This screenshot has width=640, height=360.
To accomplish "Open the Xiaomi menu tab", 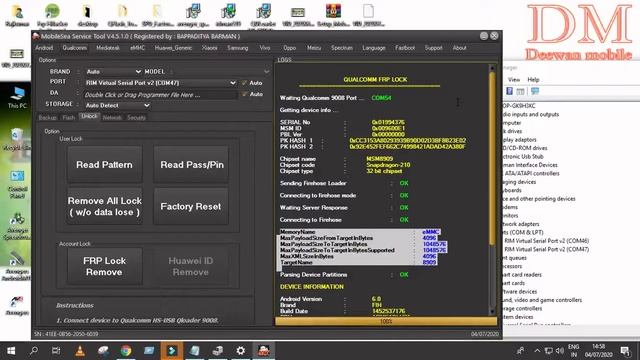I will [210, 48].
